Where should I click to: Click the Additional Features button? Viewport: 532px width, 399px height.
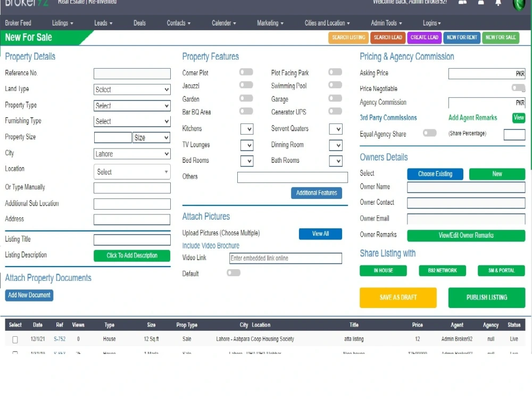317,193
